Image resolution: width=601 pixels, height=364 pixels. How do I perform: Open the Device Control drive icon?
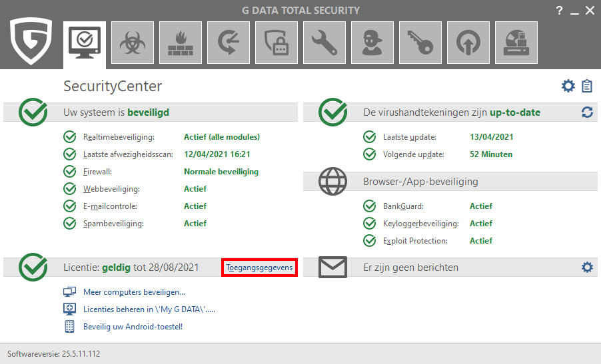pyautogui.click(x=516, y=43)
